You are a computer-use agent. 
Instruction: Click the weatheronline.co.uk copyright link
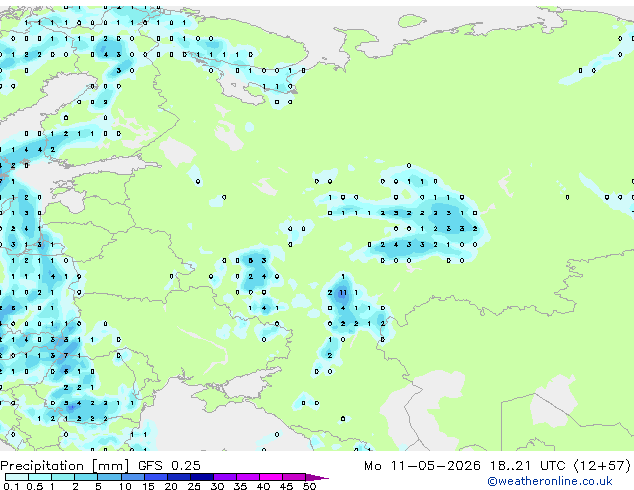pyautogui.click(x=550, y=481)
